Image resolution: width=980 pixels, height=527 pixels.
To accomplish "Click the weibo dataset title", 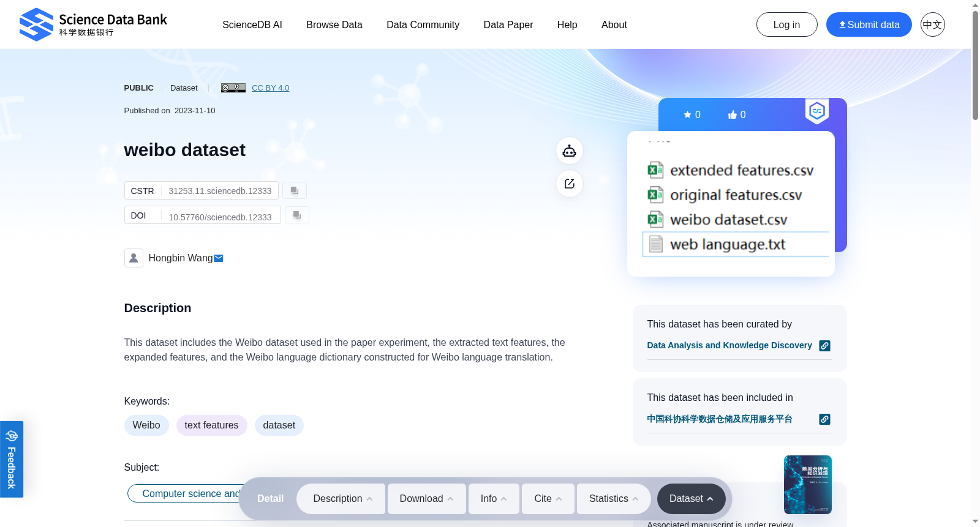I will [185, 150].
